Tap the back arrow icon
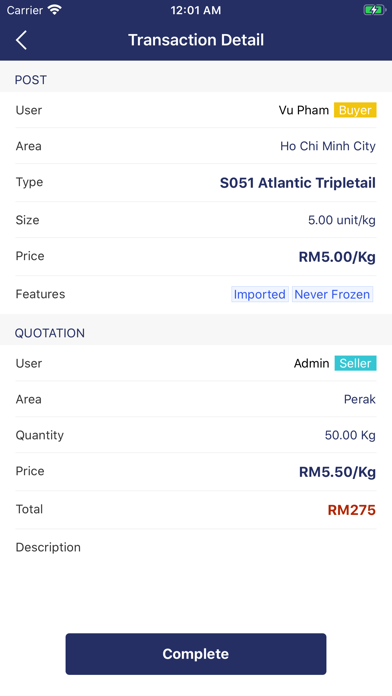This screenshot has width=392, height=696. pyautogui.click(x=21, y=40)
